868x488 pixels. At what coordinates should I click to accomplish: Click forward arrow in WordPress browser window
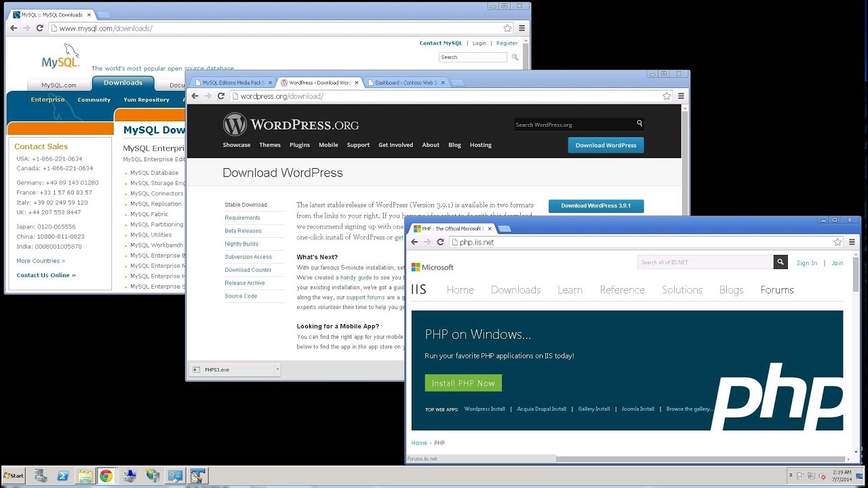(x=208, y=96)
